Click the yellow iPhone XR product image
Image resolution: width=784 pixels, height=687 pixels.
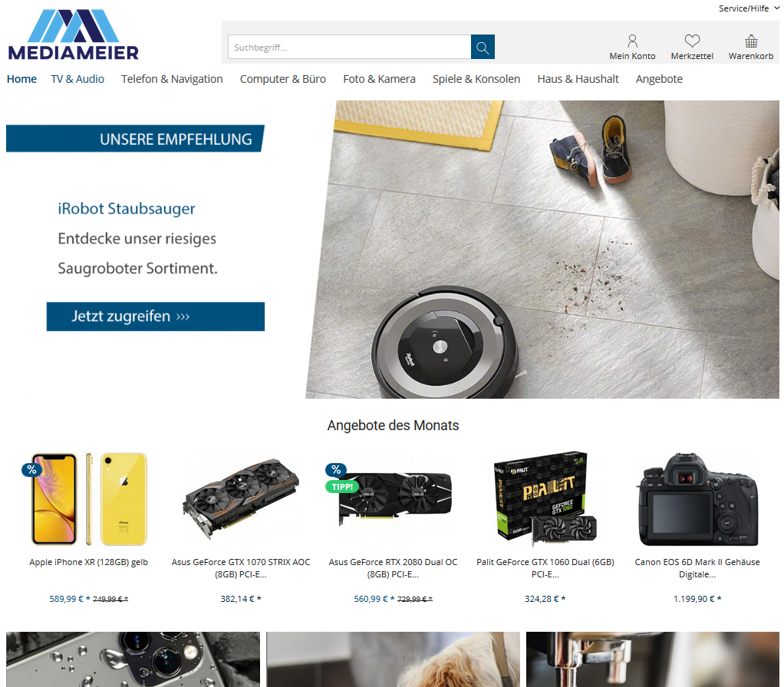pyautogui.click(x=89, y=498)
